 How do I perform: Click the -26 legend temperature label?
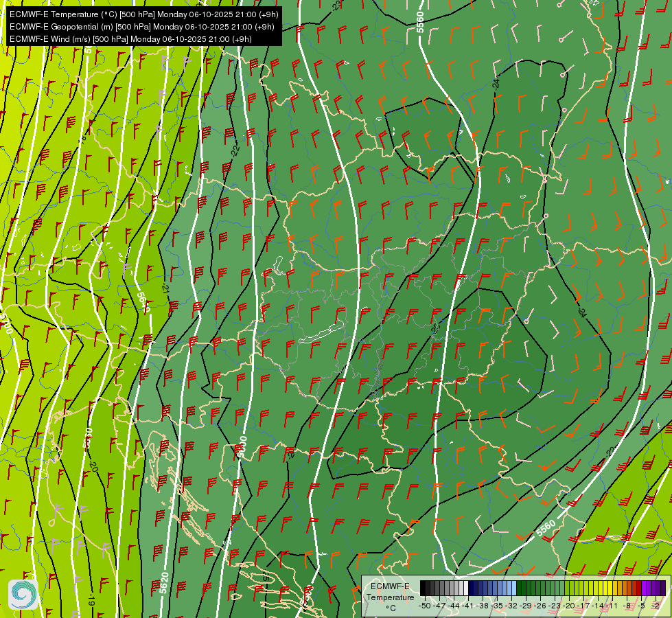(540, 606)
